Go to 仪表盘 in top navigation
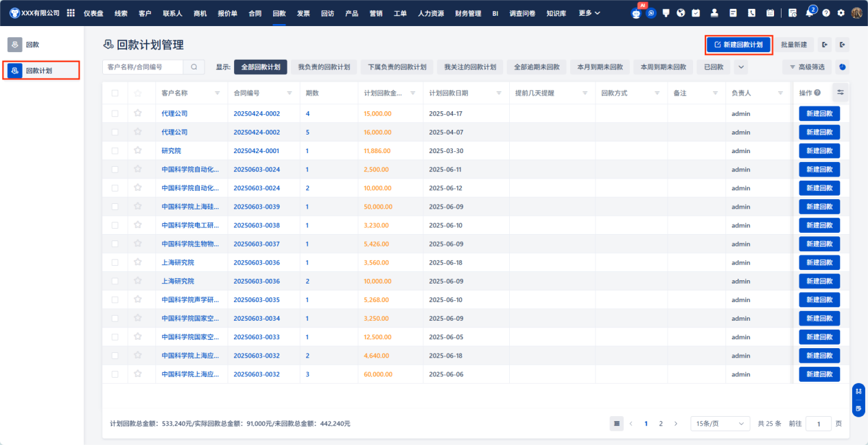 (x=95, y=13)
